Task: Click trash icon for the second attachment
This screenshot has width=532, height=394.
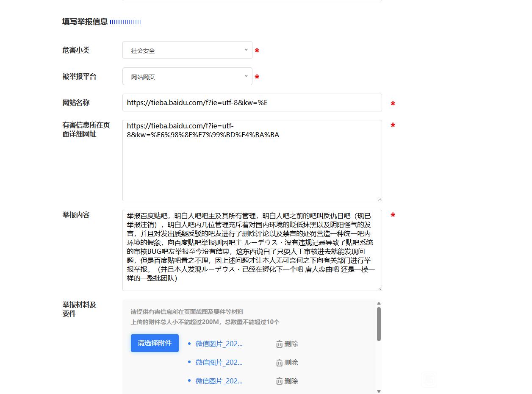Action: pyautogui.click(x=280, y=363)
